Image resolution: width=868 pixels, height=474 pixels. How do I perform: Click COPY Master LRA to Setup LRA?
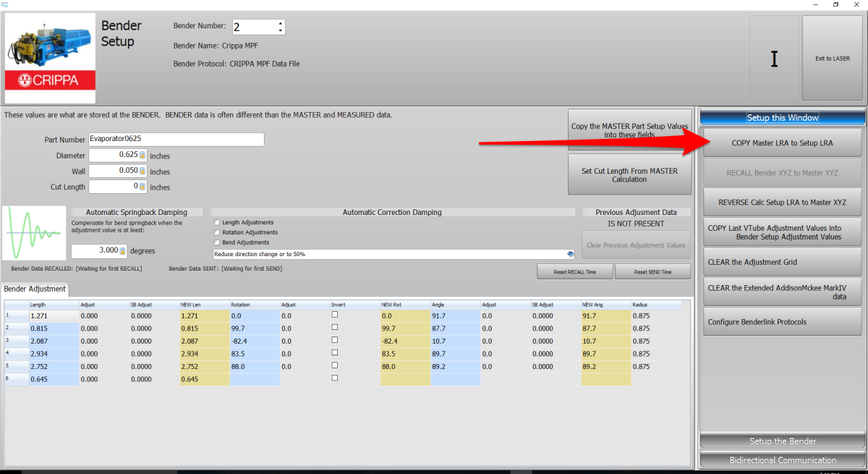pyautogui.click(x=782, y=143)
